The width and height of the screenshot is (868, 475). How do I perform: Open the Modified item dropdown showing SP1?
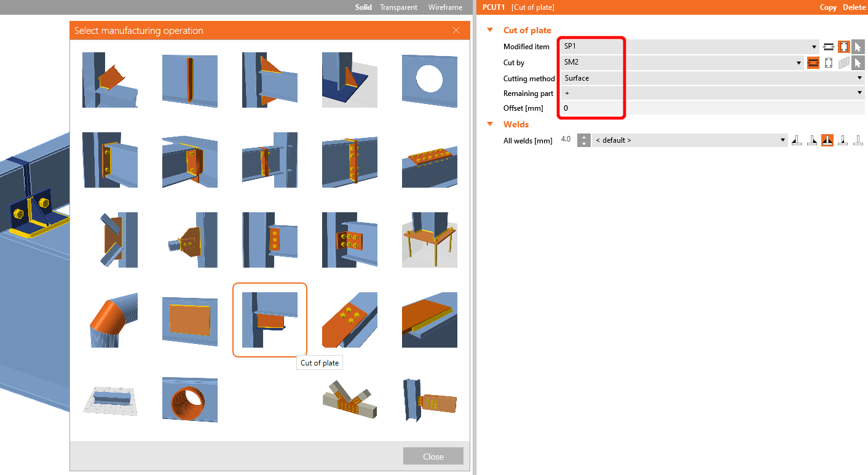click(x=690, y=46)
